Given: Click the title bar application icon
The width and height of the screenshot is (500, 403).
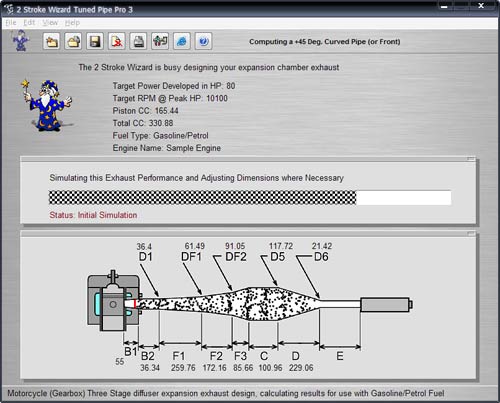Looking at the screenshot, I should coord(10,9).
